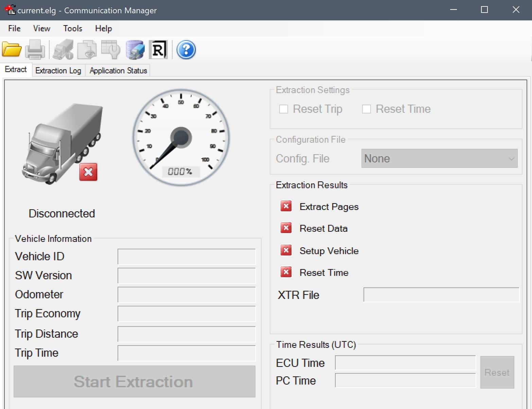
Task: Expand the Config. File dropdown
Action: (439, 159)
